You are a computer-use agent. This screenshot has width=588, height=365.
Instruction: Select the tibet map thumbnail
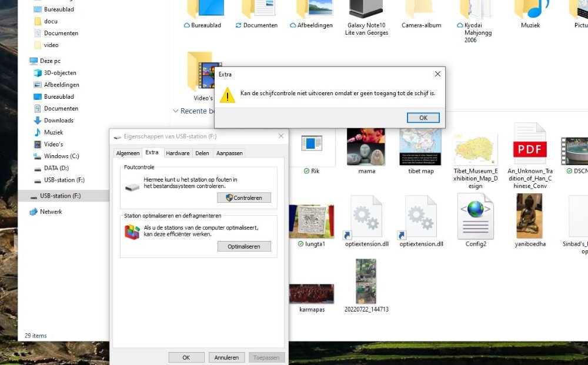tap(420, 146)
